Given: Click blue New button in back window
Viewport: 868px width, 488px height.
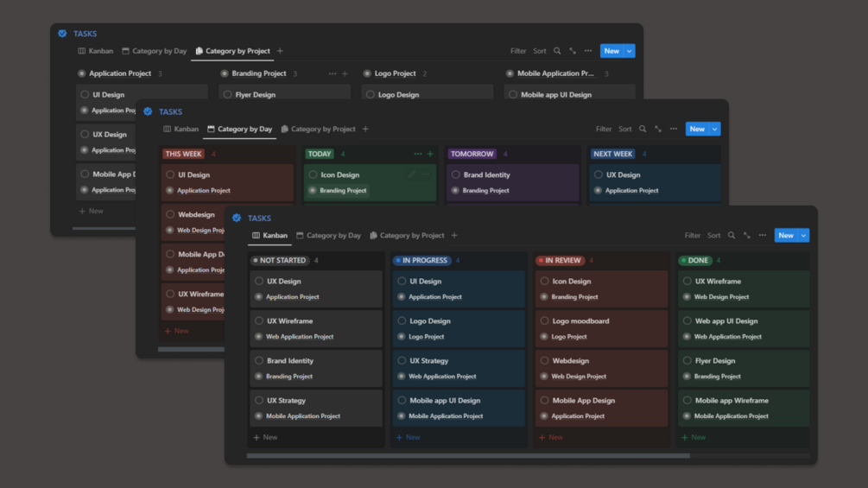Looking at the screenshot, I should 611,51.
